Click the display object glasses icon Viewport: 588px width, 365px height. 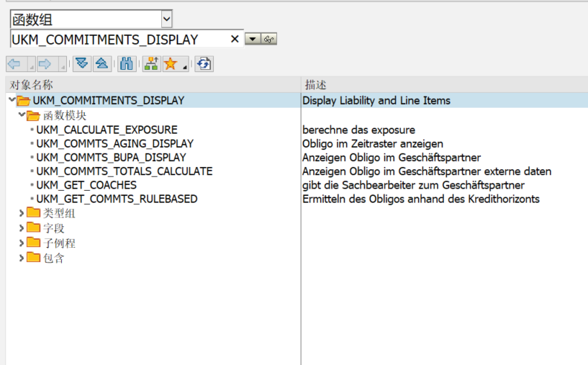269,39
